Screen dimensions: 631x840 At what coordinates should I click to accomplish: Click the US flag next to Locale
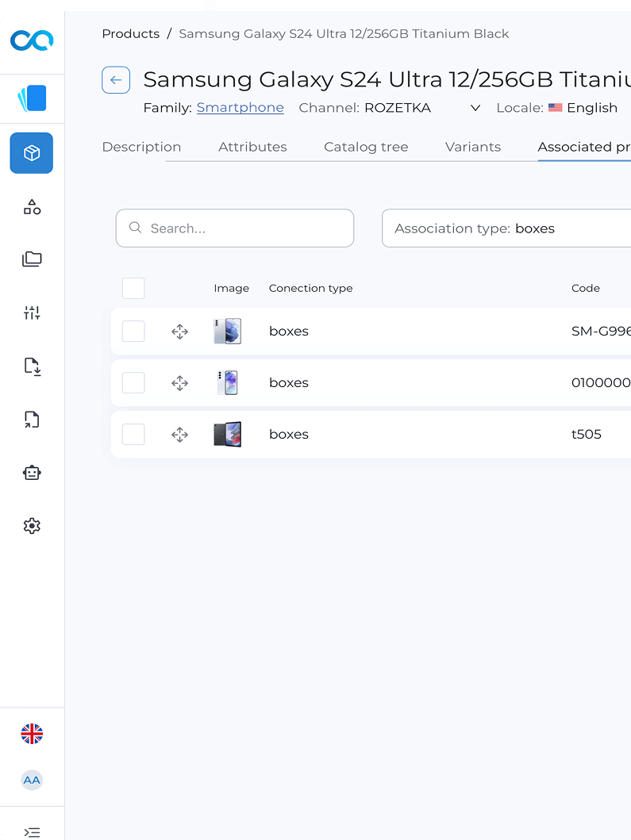pos(556,108)
